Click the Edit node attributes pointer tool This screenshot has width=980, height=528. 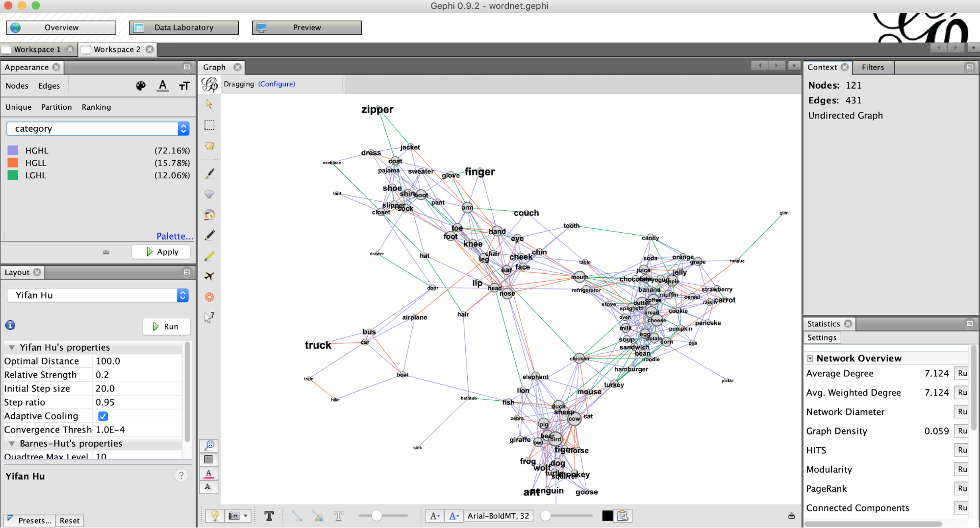point(209,317)
